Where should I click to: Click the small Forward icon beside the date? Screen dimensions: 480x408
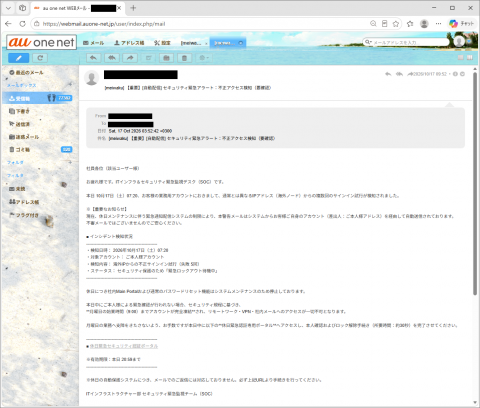[410, 74]
